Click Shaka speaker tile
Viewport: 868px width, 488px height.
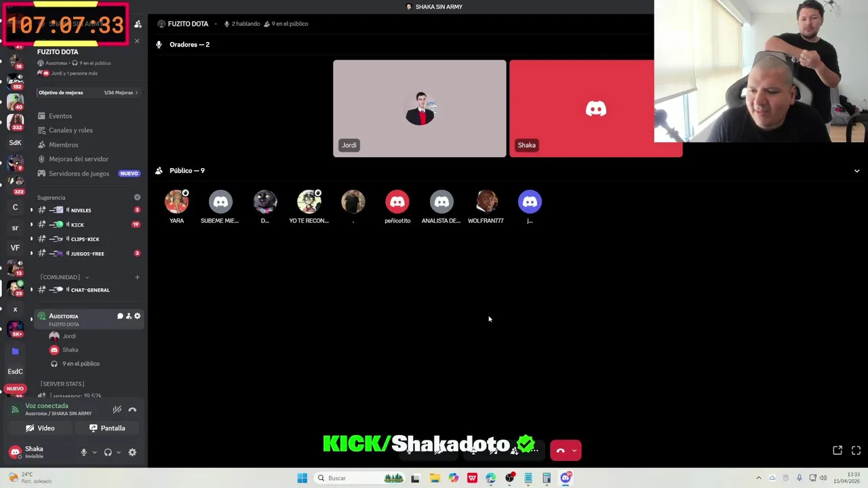[x=595, y=108]
